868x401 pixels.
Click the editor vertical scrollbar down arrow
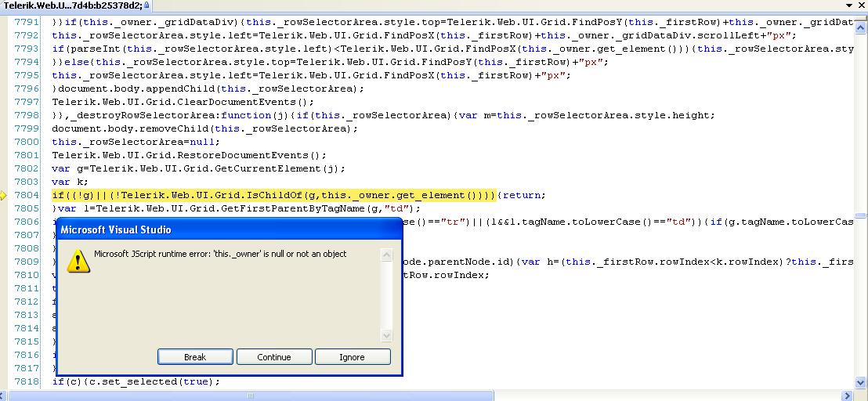pos(860,382)
